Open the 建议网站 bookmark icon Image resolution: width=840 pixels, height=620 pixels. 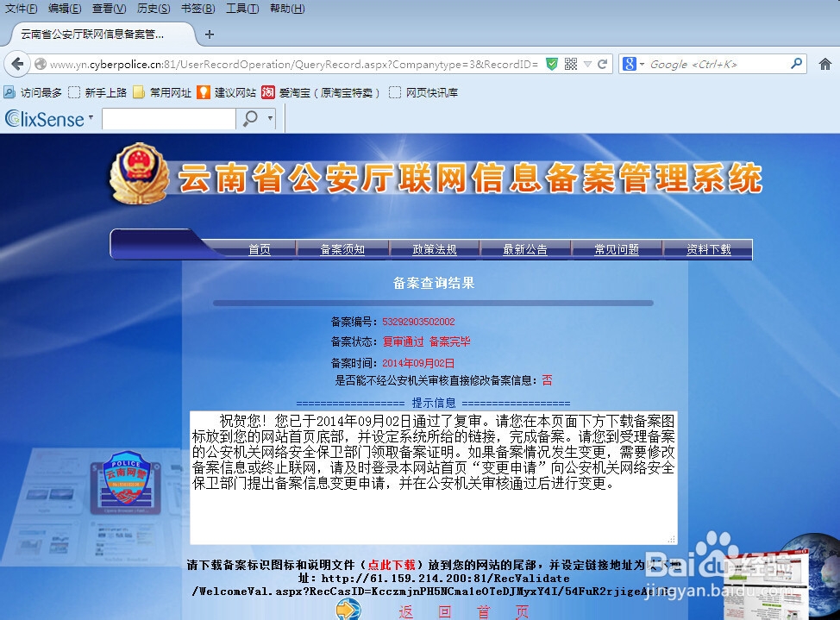click(x=204, y=92)
